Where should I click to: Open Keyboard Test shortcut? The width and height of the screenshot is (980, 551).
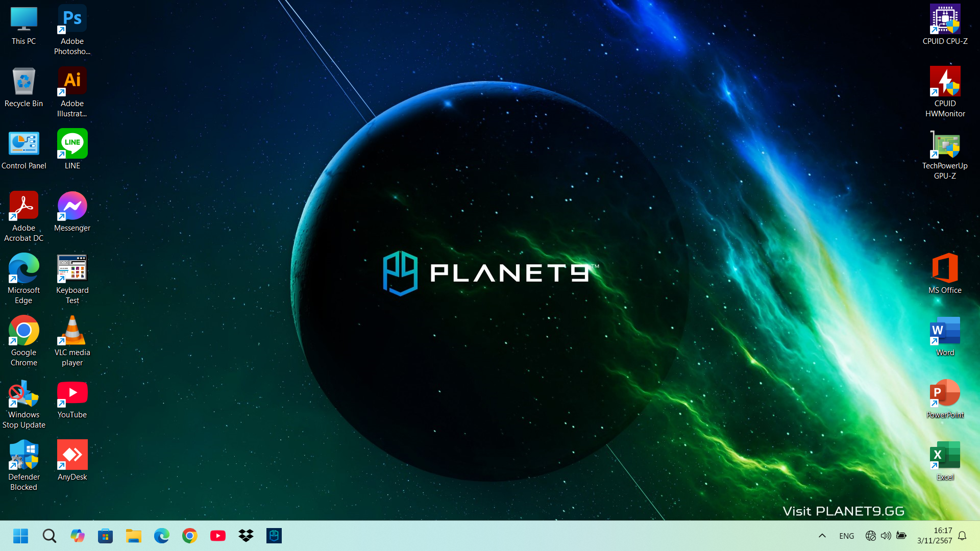coord(72,279)
